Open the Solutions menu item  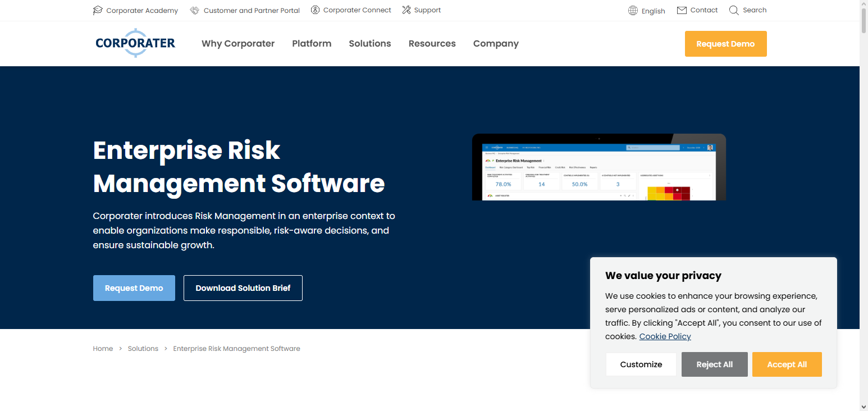[x=369, y=44]
